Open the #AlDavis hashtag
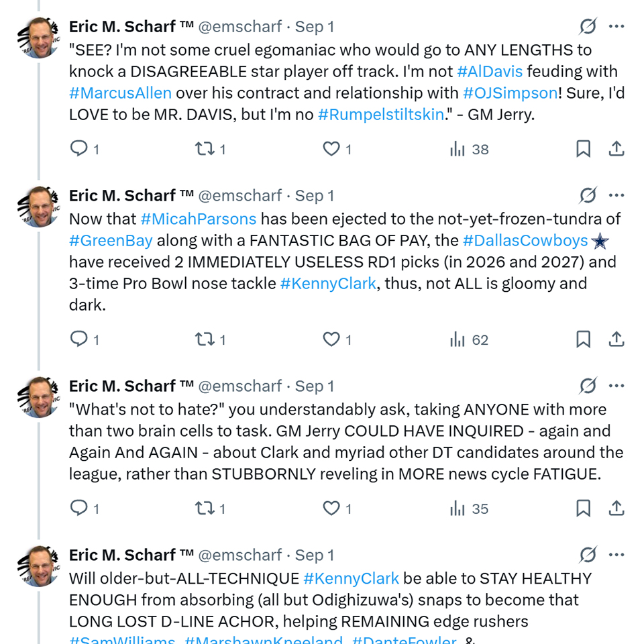 click(490, 71)
